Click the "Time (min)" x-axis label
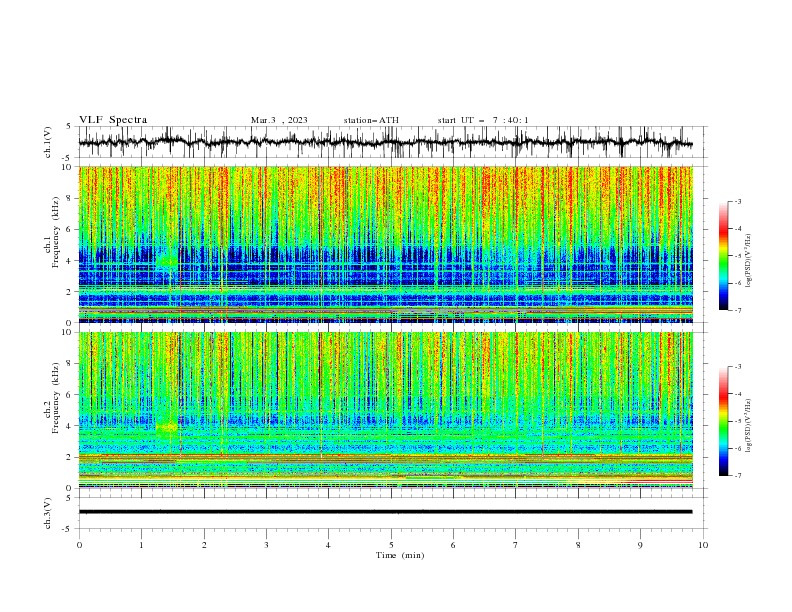792x612 pixels. [x=400, y=555]
